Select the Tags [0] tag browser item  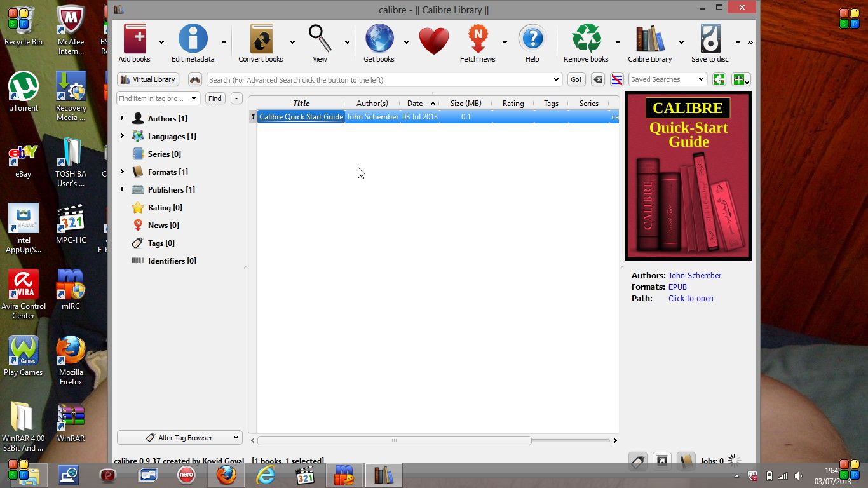161,243
